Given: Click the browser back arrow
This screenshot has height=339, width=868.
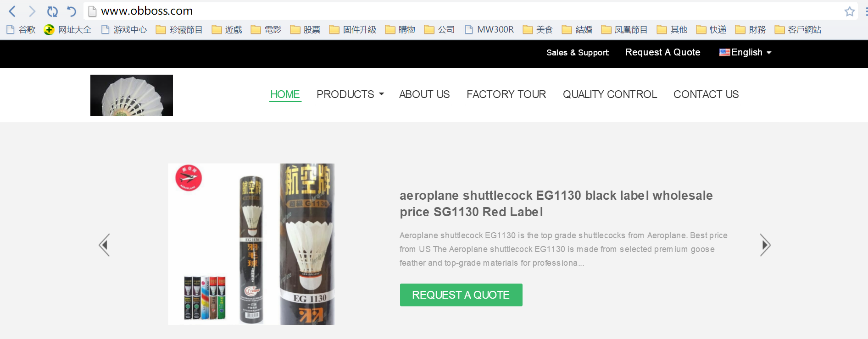Looking at the screenshot, I should (12, 11).
